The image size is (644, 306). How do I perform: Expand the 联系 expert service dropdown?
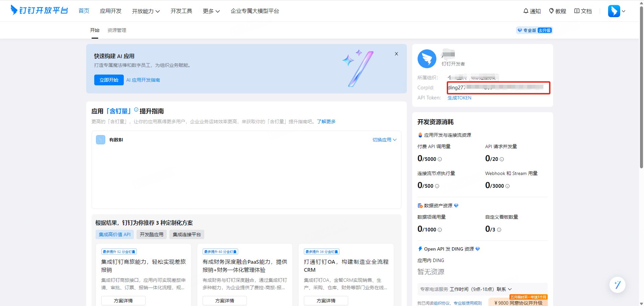click(x=504, y=289)
